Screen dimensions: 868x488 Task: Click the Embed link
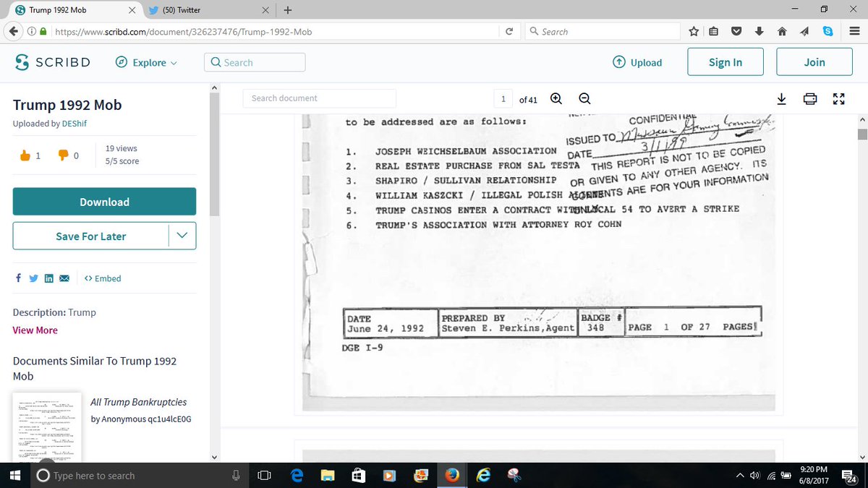pyautogui.click(x=103, y=278)
